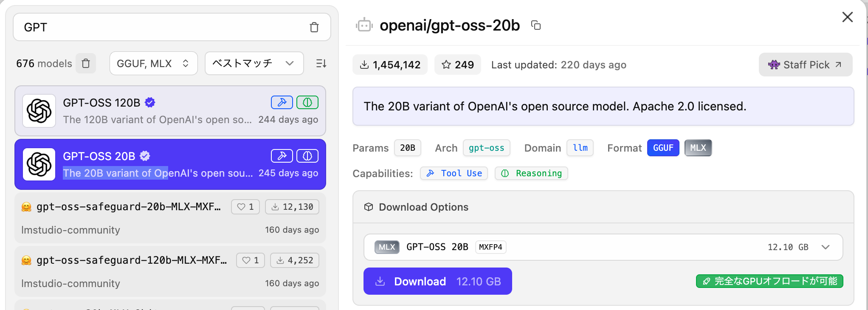This screenshot has width=868, height=310.
Task: Click the download count on gpt-oss-safeguard-120b
Action: click(295, 260)
